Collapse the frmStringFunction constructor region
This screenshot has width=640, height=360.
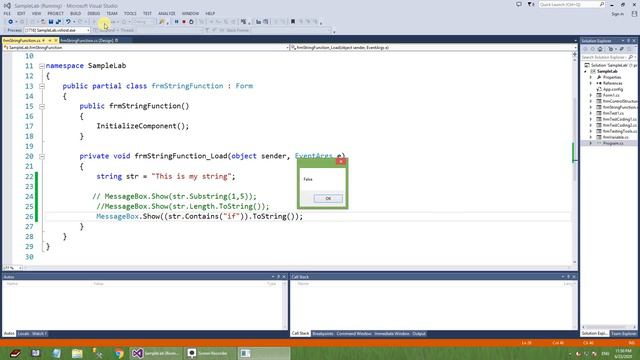(x=42, y=106)
